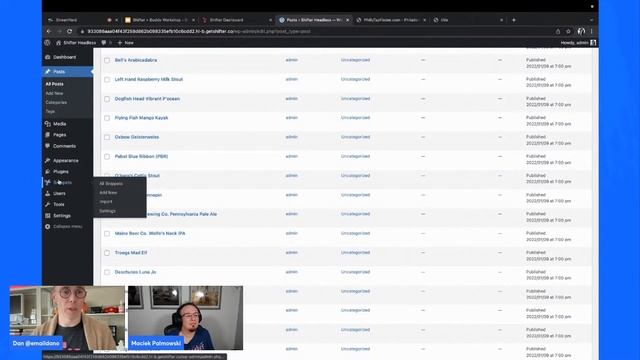
Task: Click Maciek Palmowski's webcam thumbnail
Action: tap(185, 318)
